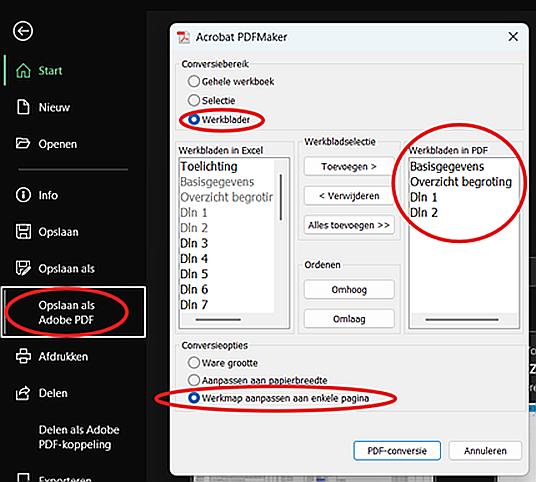Screen dimensions: 536x482
Task: Click the Delen share icon
Action: tap(23, 393)
